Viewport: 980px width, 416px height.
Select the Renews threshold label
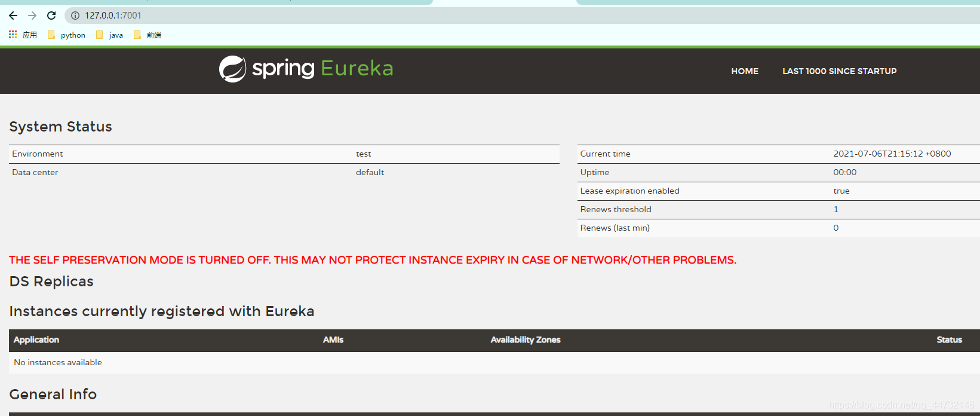(x=616, y=209)
